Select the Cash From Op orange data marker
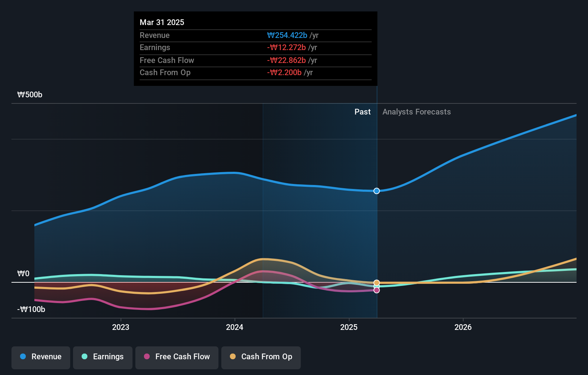The height and width of the screenshot is (375, 588). coord(377,283)
